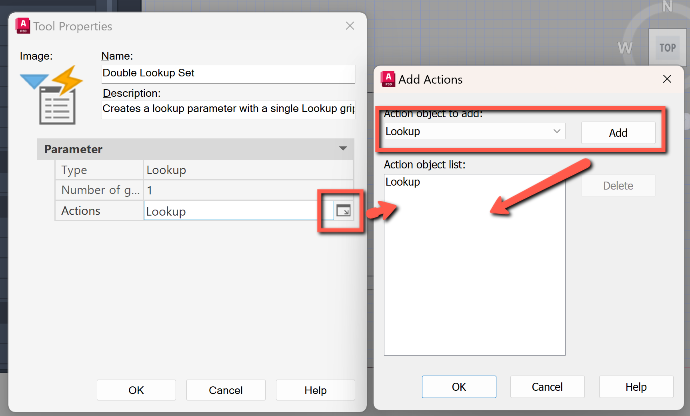Screen dimensions: 690x416
Task: Close the Add Actions dialog
Action: (666, 79)
